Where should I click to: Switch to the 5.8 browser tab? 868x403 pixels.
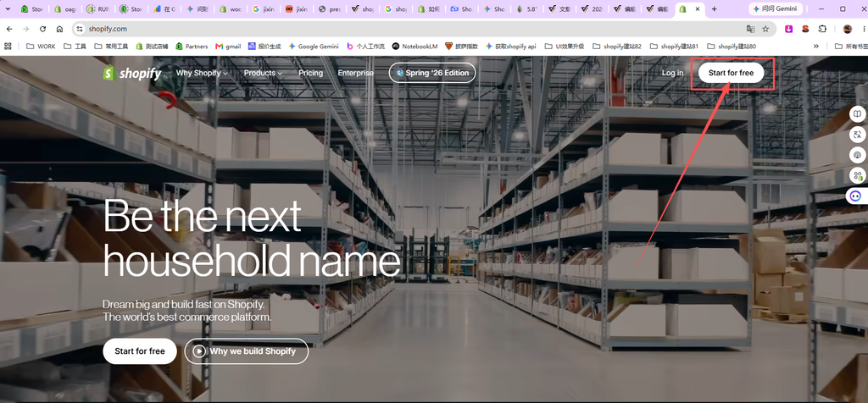click(526, 8)
